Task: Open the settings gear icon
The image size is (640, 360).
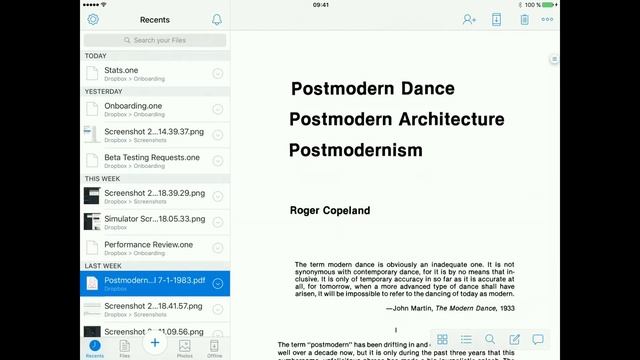Action: (93, 19)
